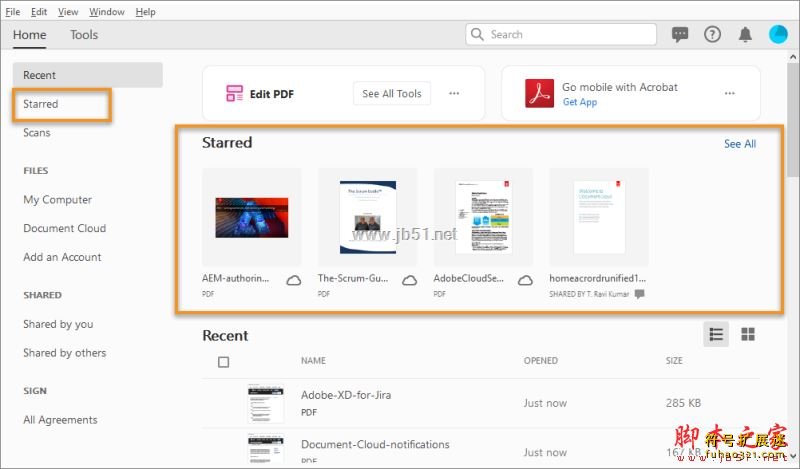This screenshot has height=469, width=800.
Task: Open the notifications bell icon
Action: pyautogui.click(x=745, y=34)
